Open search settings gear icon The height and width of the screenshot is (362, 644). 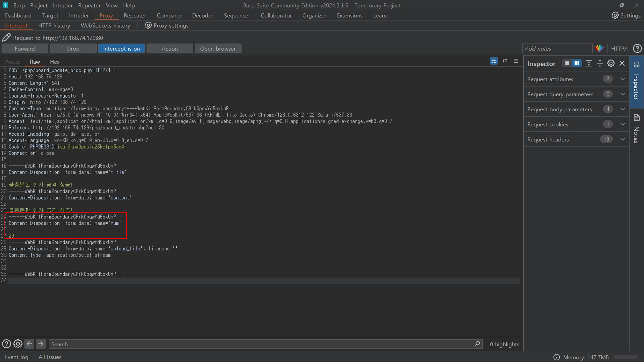click(x=18, y=344)
